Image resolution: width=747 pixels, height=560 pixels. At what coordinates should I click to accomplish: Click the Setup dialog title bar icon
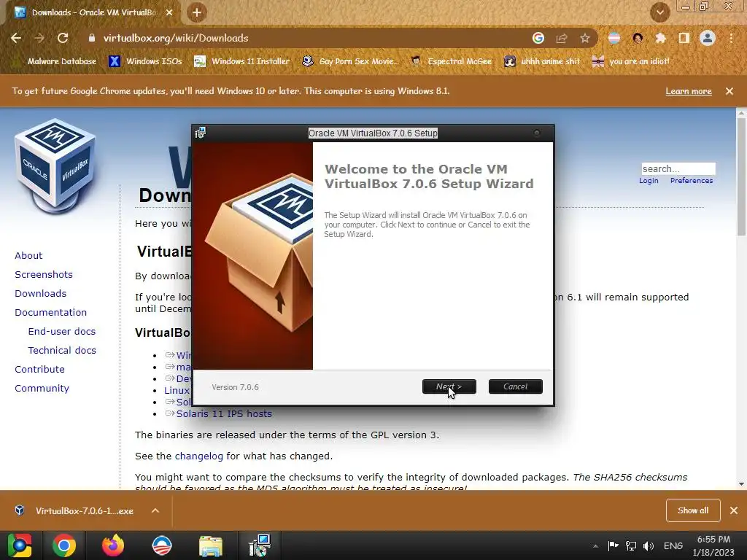200,133
